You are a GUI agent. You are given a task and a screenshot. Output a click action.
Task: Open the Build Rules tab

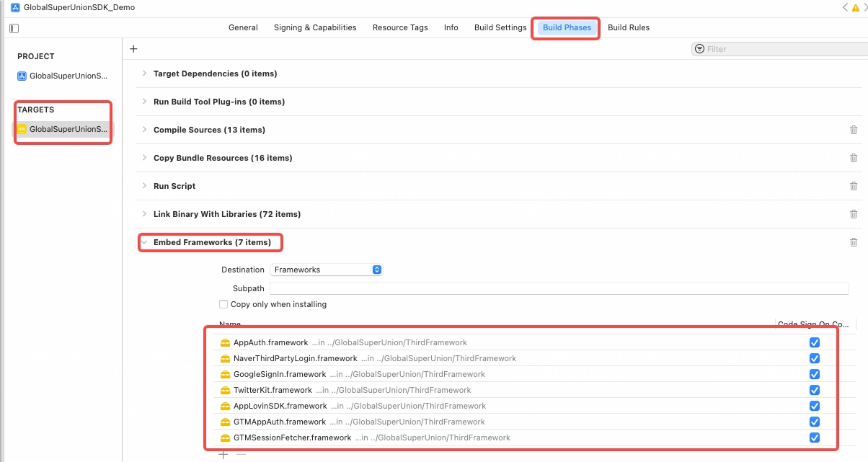point(629,27)
